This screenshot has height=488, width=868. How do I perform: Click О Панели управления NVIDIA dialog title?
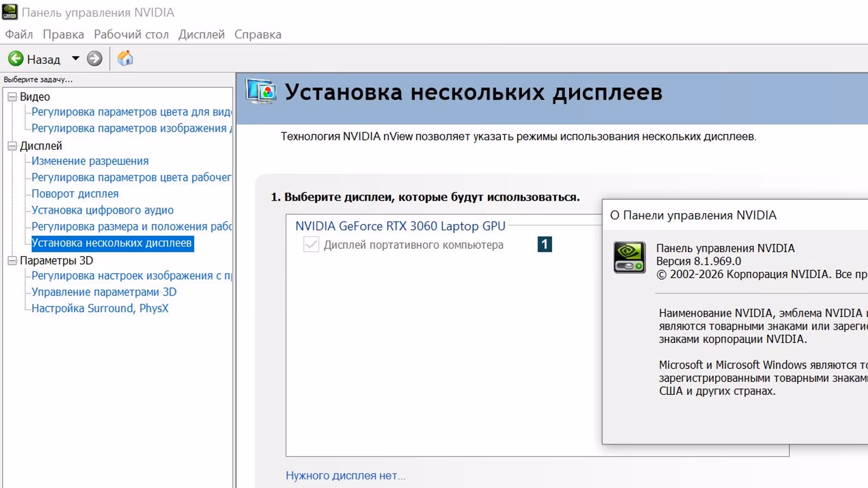point(693,215)
